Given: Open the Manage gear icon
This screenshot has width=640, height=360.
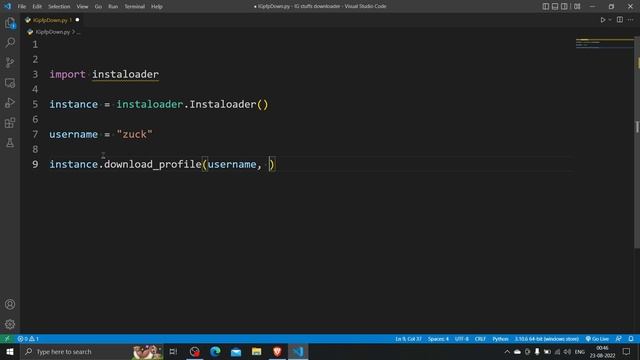Looking at the screenshot, I should (10, 324).
